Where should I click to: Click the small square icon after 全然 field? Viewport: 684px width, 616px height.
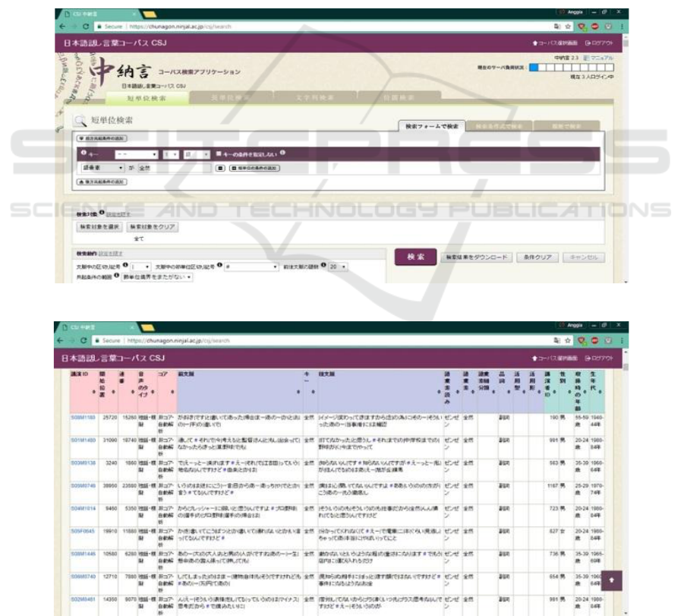(x=221, y=167)
